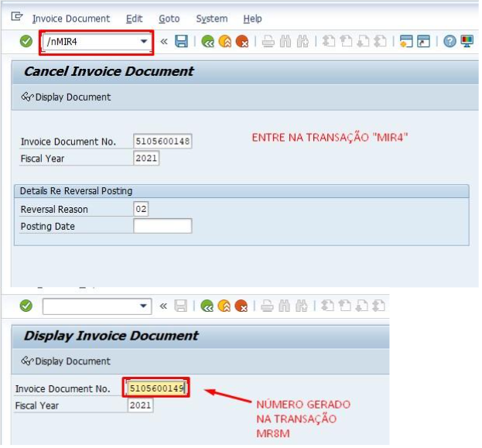482x448 pixels.
Task: Click Display Document button under Cancel Invoice Document
Action: click(66, 97)
